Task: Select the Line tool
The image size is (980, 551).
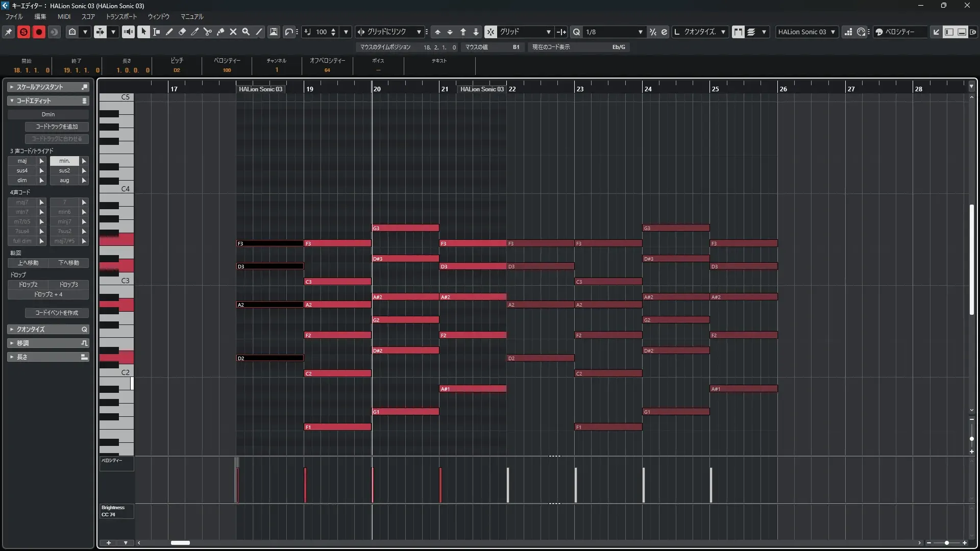Action: point(259,32)
